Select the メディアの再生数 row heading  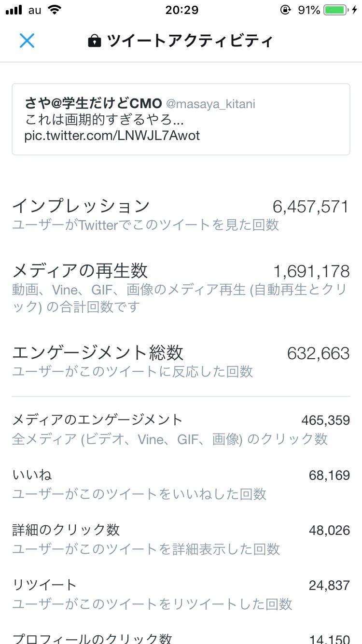[x=80, y=271]
